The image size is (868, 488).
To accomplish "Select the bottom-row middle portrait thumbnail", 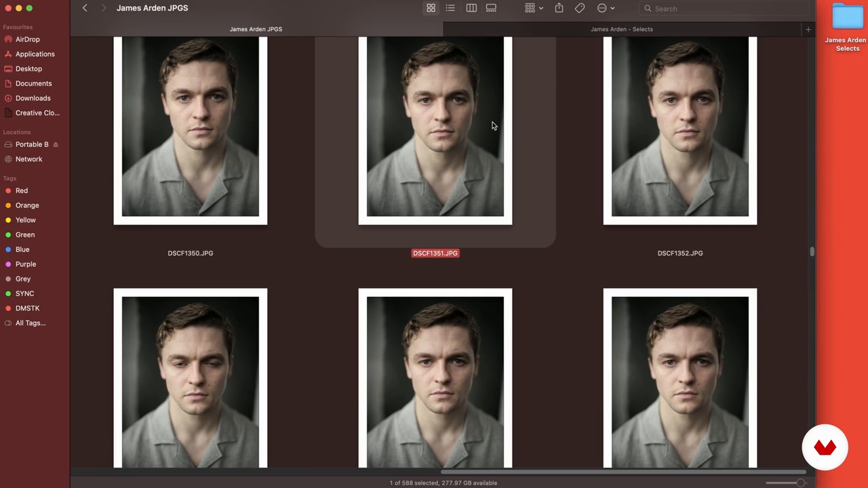I will [x=435, y=378].
